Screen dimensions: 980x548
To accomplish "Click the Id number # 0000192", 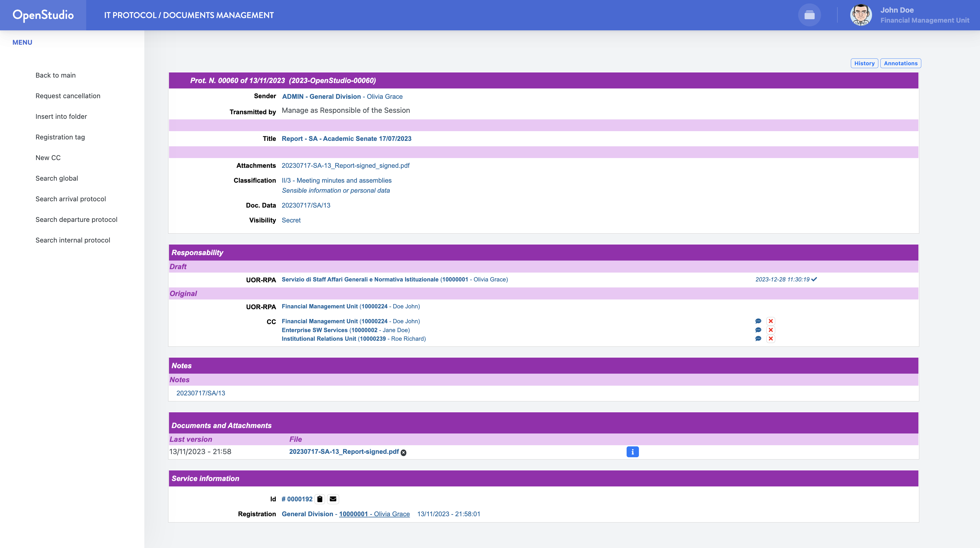I will [297, 499].
